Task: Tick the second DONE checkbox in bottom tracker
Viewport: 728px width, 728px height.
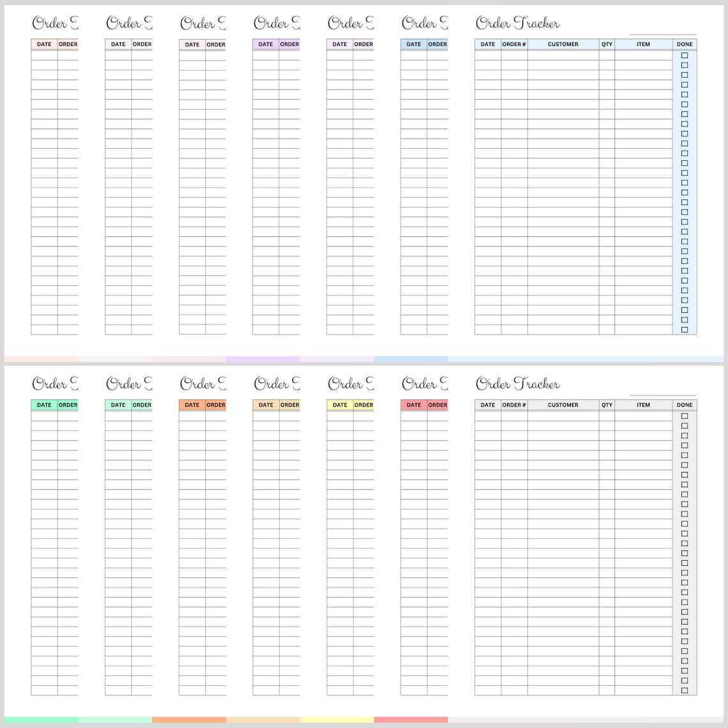Action: tap(684, 425)
